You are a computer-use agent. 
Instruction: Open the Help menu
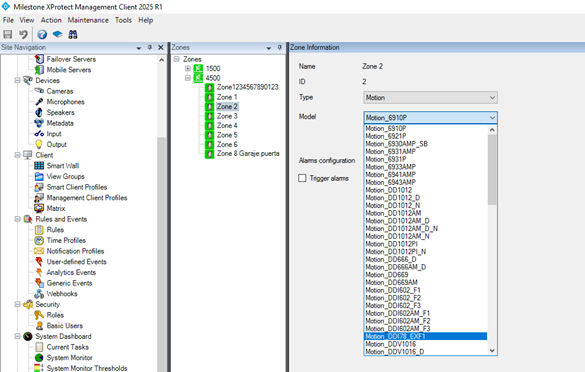pyautogui.click(x=146, y=20)
